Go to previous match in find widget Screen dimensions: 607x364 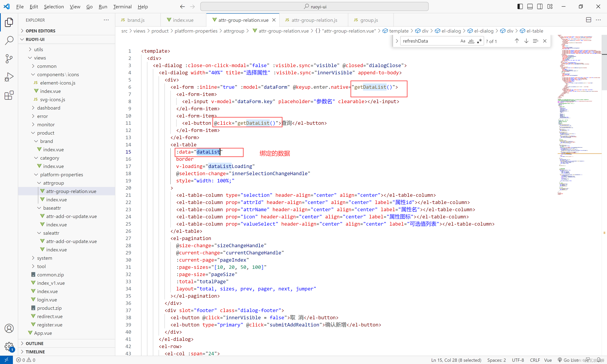517,41
